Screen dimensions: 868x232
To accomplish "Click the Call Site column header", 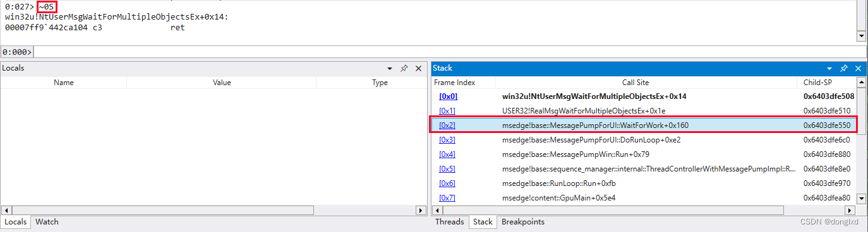I will pos(635,83).
